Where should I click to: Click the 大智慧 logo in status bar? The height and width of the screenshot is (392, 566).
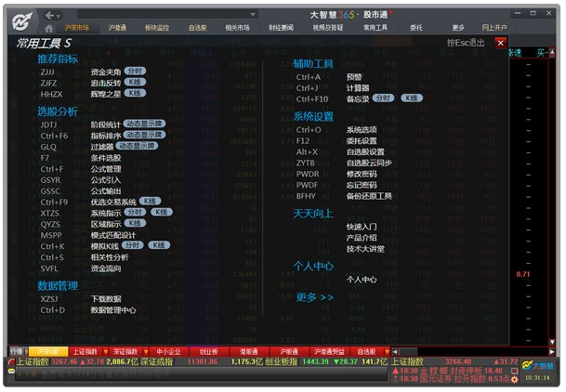tap(537, 366)
